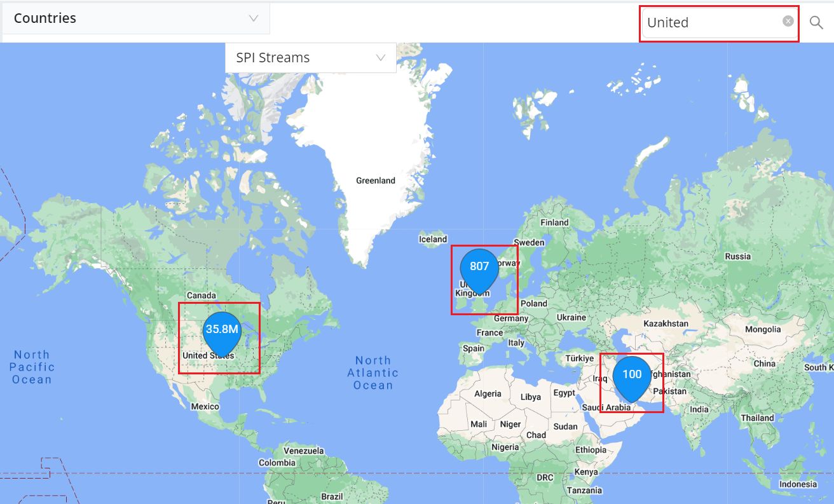Click the Indonesia map label
The width and height of the screenshot is (834, 504).
click(x=798, y=484)
